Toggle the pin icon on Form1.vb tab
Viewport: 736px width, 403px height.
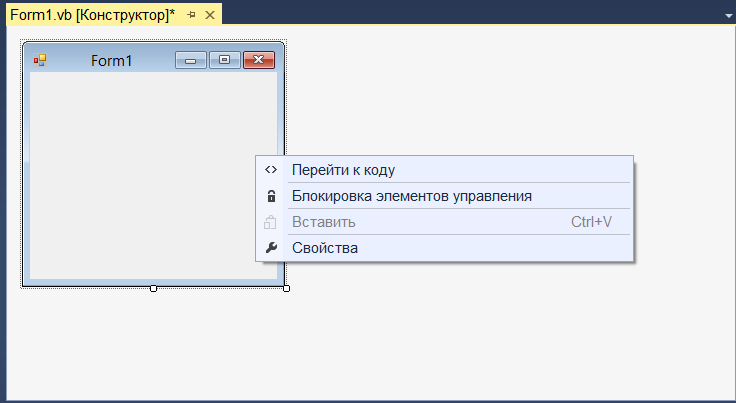(x=191, y=15)
